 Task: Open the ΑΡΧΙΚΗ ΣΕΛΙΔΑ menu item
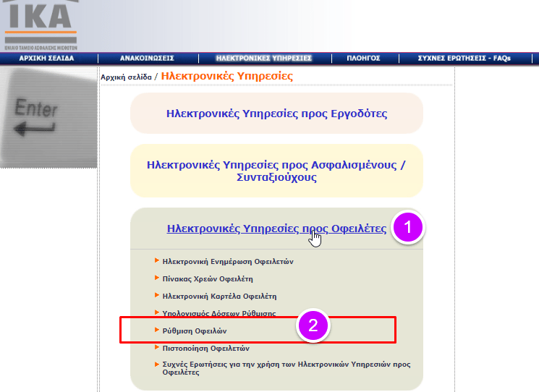[x=46, y=59]
